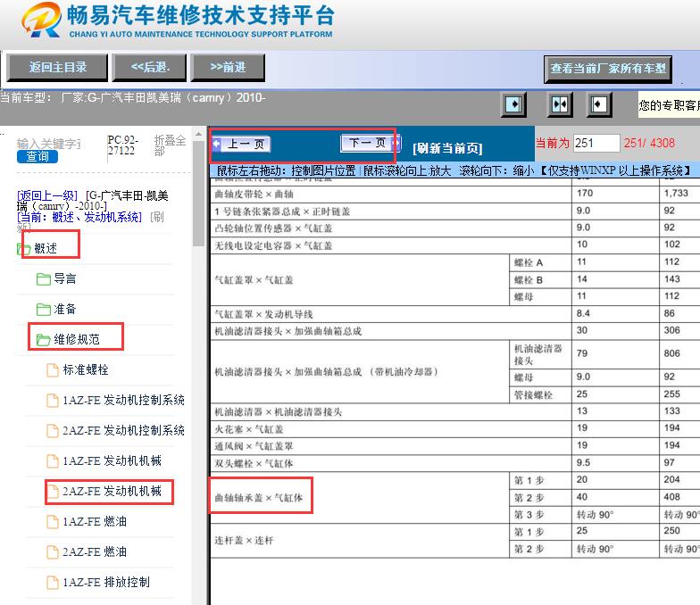Image resolution: width=700 pixels, height=605 pixels.
Task: Click the sidebar vertical scrollbar thumb
Action: pyautogui.click(x=198, y=194)
